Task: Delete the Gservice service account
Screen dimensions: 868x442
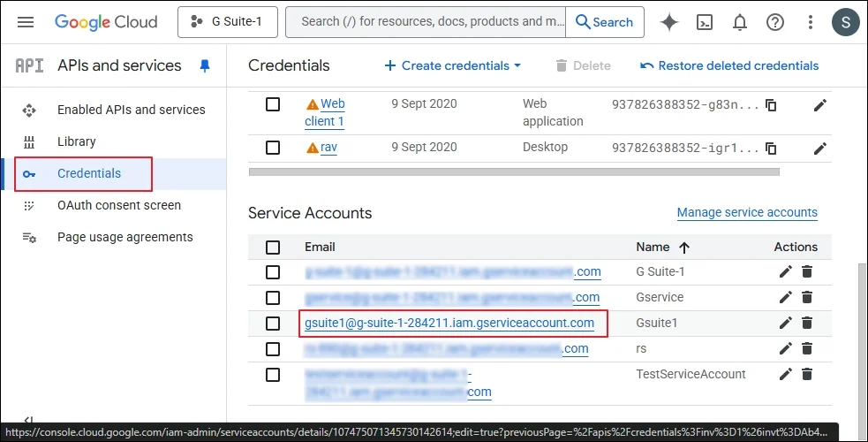Action: coord(807,297)
